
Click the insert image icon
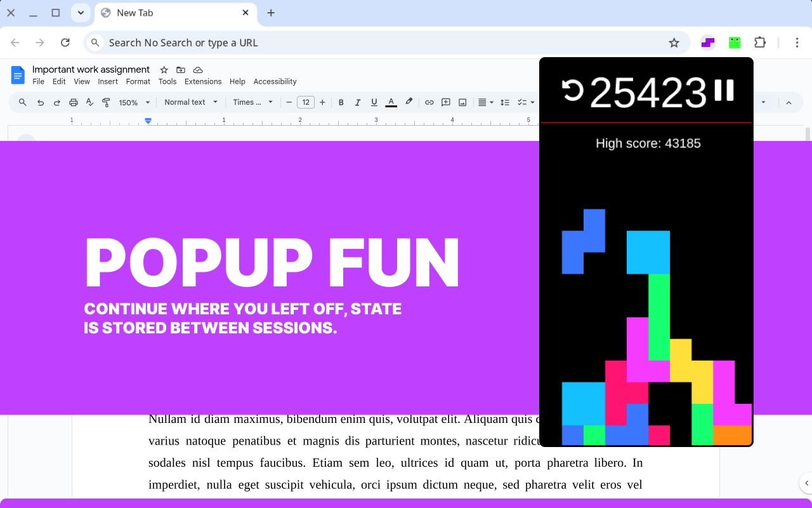pyautogui.click(x=462, y=102)
